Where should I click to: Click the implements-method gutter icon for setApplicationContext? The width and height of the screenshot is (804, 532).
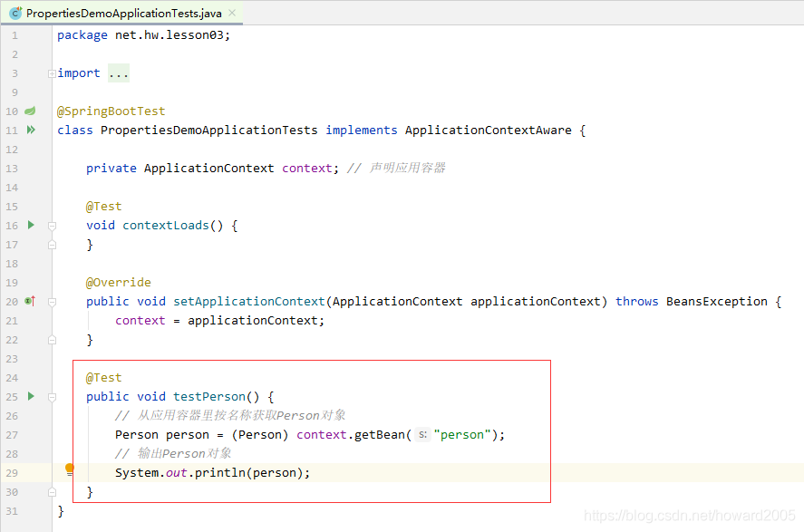coord(30,301)
